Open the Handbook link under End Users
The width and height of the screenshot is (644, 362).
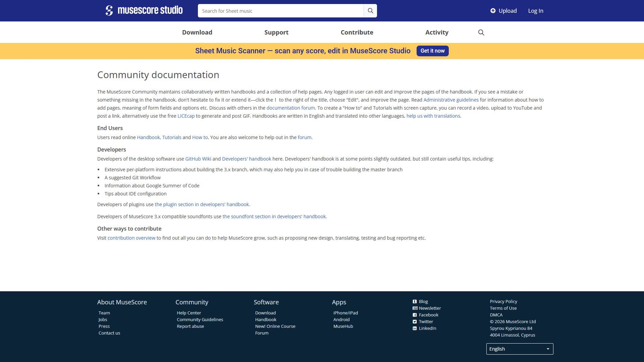point(148,137)
